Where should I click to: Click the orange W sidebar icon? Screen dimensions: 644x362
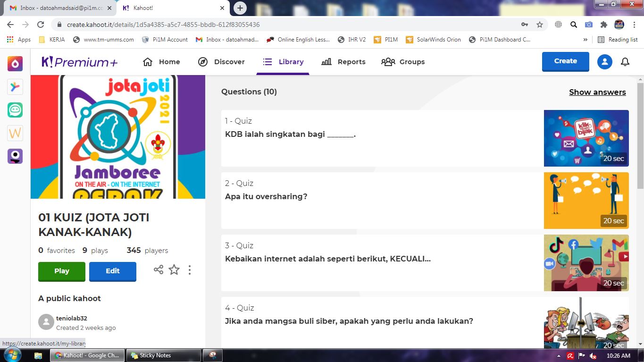point(15,133)
